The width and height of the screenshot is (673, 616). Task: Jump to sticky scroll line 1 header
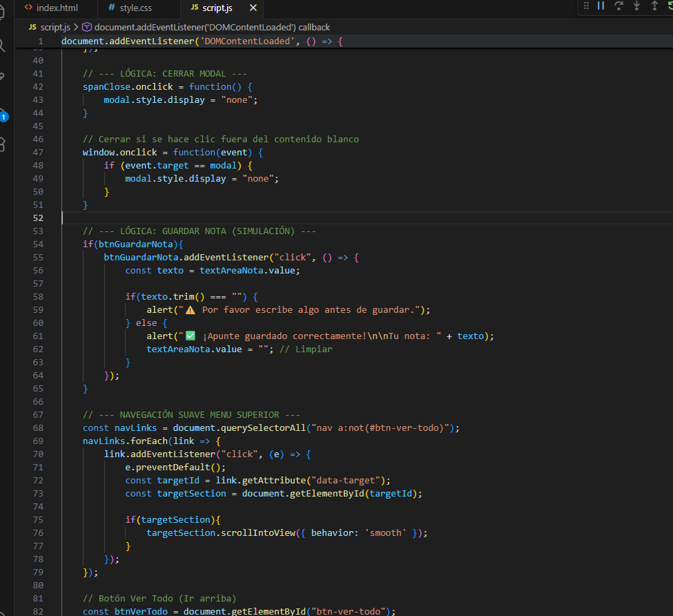point(202,41)
